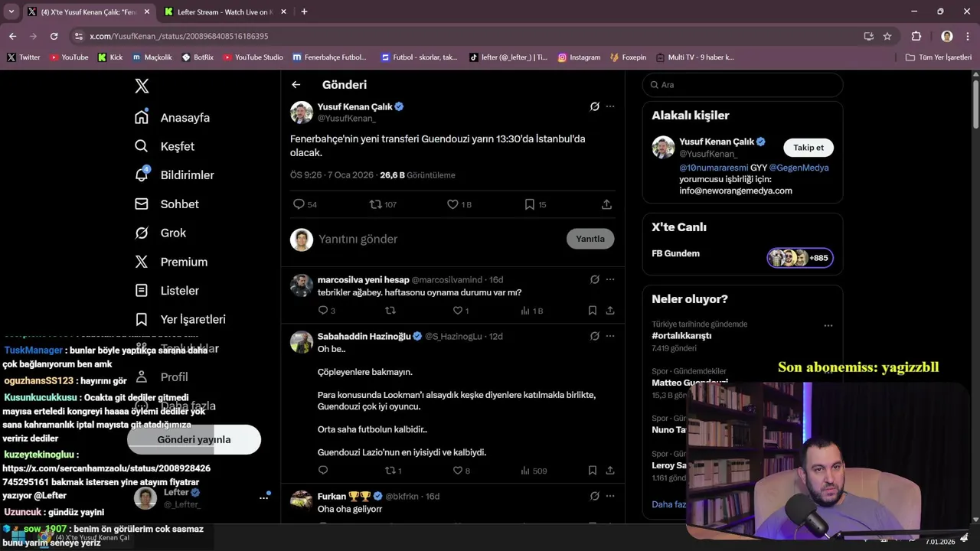The height and width of the screenshot is (551, 980).
Task: Open more options on Yusuf Kenan post
Action: click(610, 106)
